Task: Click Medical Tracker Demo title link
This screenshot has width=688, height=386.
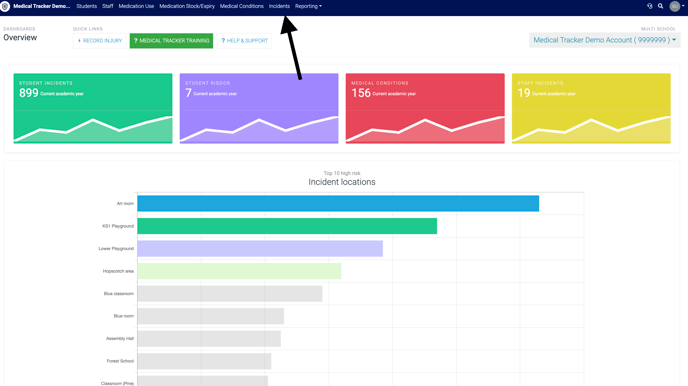Action: [x=42, y=6]
